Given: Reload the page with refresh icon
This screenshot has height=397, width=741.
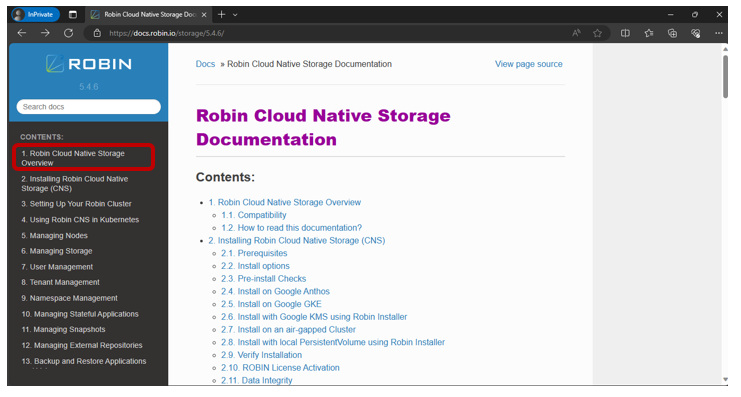Looking at the screenshot, I should coord(69,33).
